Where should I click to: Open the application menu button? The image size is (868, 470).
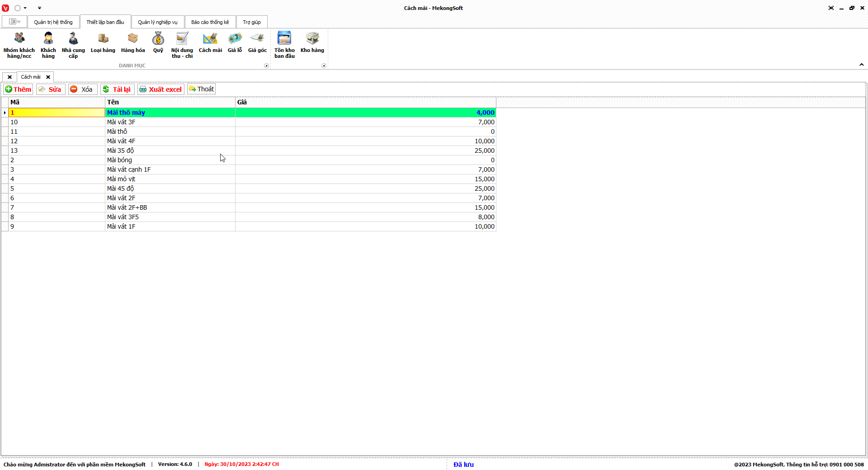pos(14,22)
